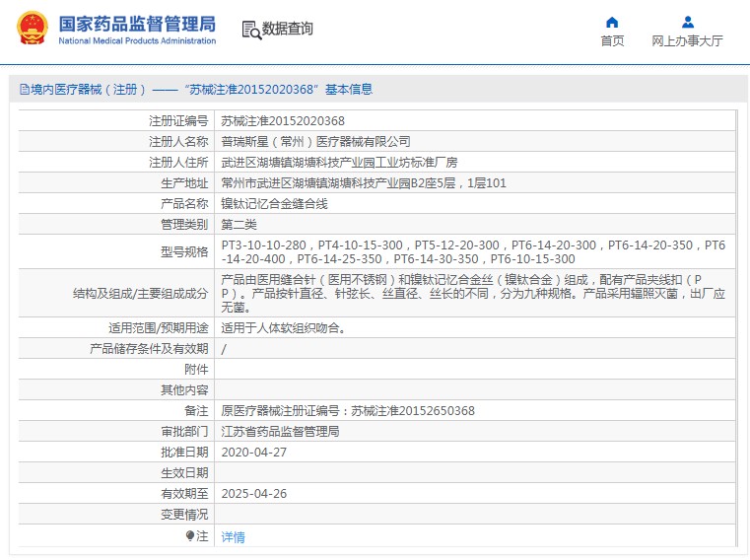Click the 管理类别 label
Image resolution: width=750 pixels, height=560 pixels.
[184, 224]
